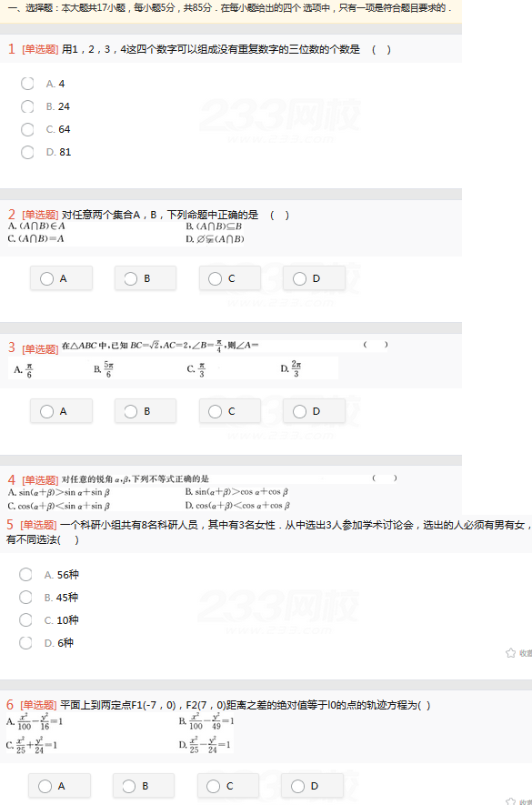Viewport: 532px width, 805px height.
Task: Choose answer B for question 6
Action: tap(144, 786)
